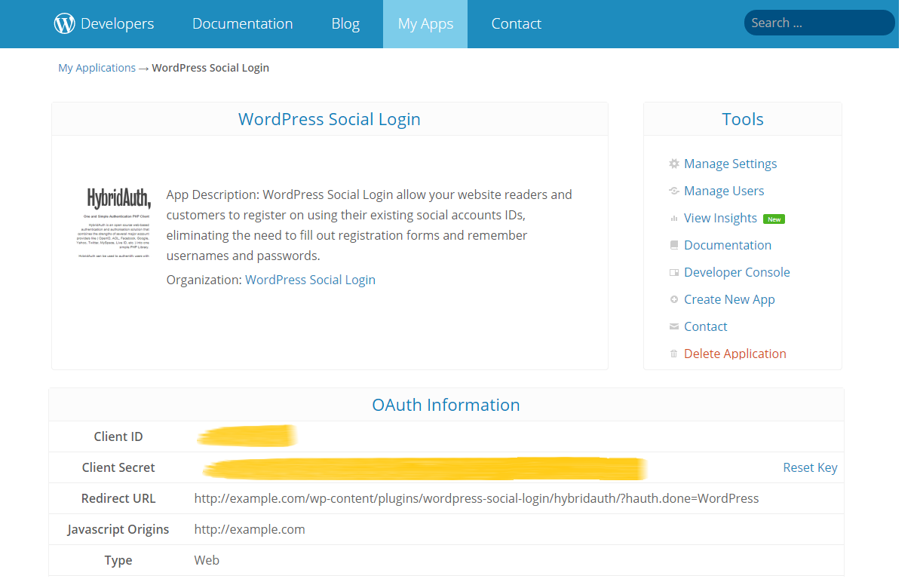The width and height of the screenshot is (917, 588).
Task: Click the console icon beside Developer Console
Action: (x=674, y=272)
